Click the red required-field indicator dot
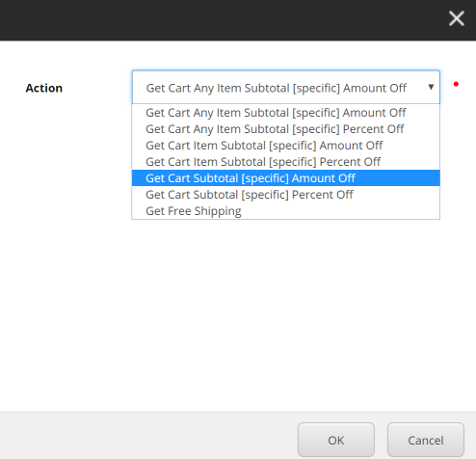The image size is (476, 459). [x=456, y=84]
